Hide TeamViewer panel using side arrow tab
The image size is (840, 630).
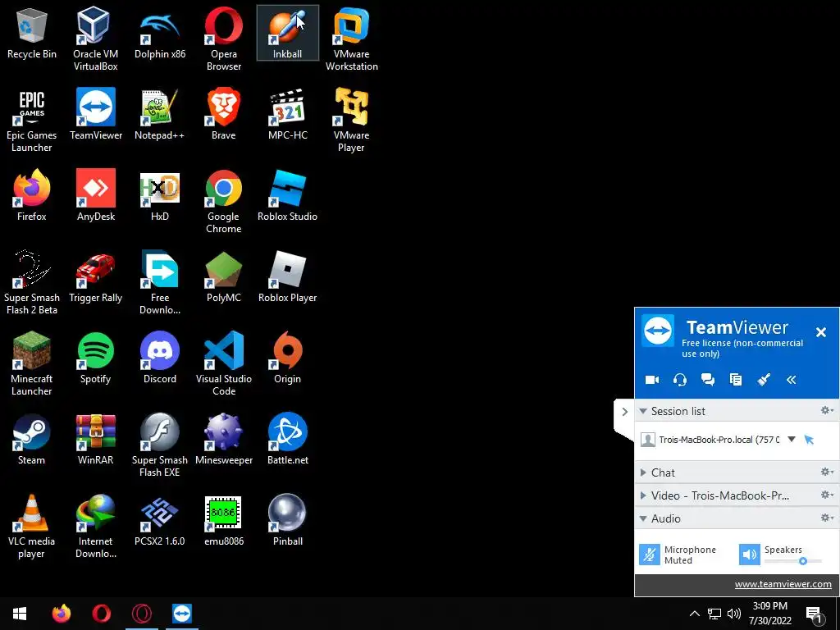[x=624, y=412]
